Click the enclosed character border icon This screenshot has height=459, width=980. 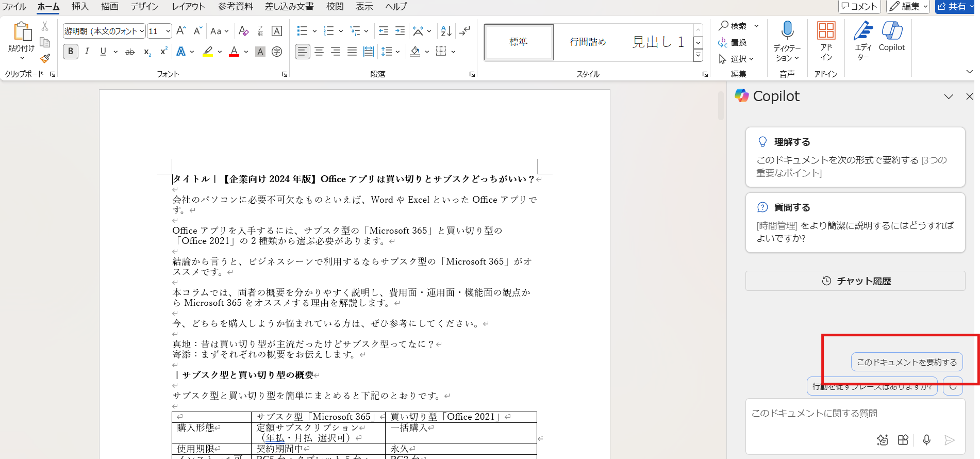tap(277, 31)
